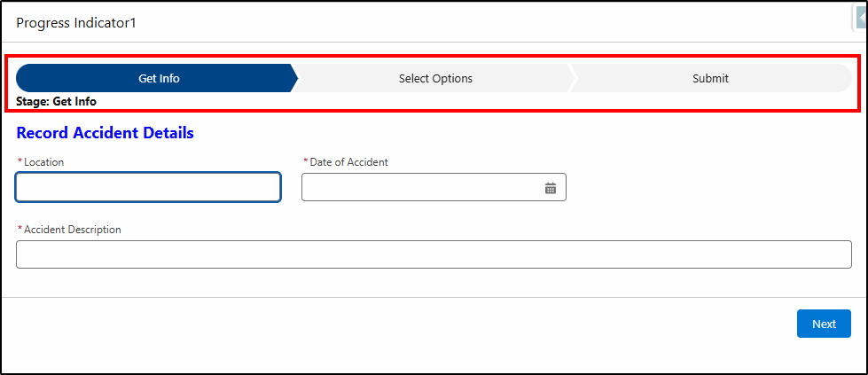Open the calendar date picker icon

pos(551,188)
